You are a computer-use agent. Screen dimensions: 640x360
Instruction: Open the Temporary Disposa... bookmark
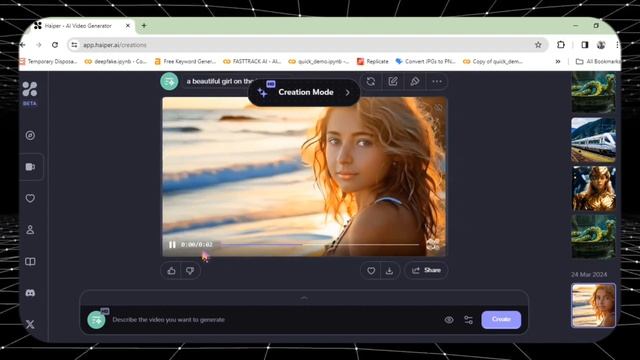coord(48,62)
